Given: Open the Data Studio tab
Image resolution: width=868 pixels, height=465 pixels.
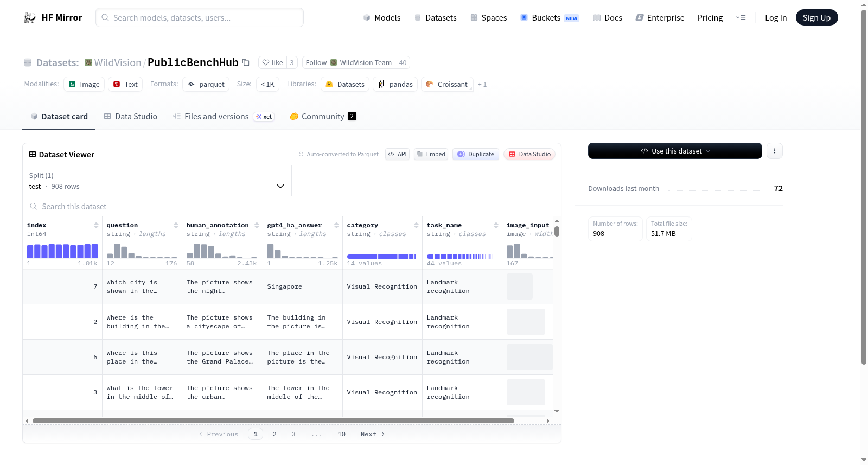Looking at the screenshot, I should (131, 117).
